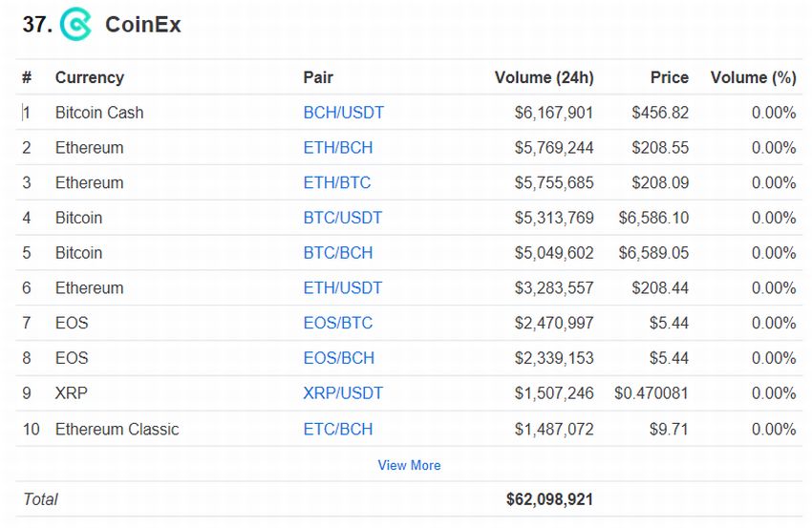Viewport: 812px width, 528px height.
Task: Click the CoinEx logo icon
Action: pyautogui.click(x=75, y=24)
